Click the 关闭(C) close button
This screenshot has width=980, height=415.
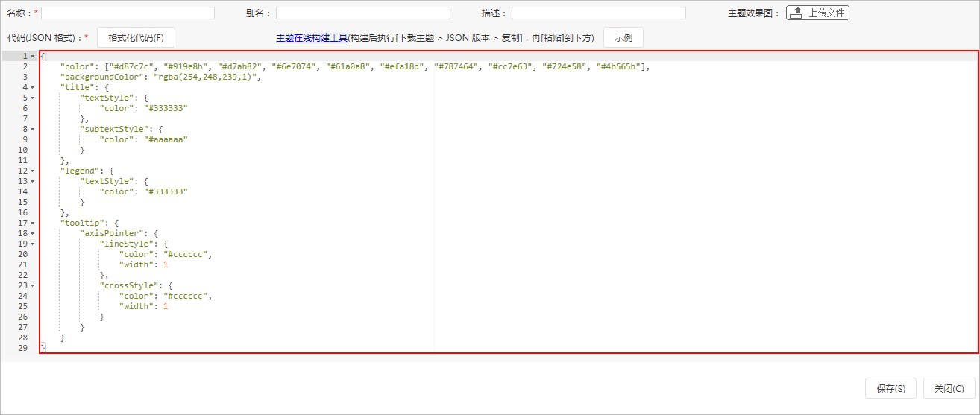pos(949,388)
